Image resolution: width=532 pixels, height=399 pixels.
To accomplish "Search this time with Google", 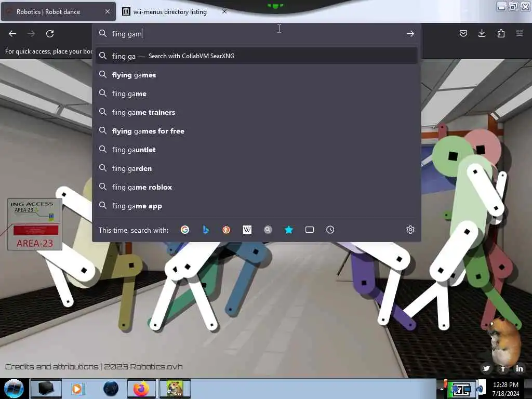I will tap(185, 230).
